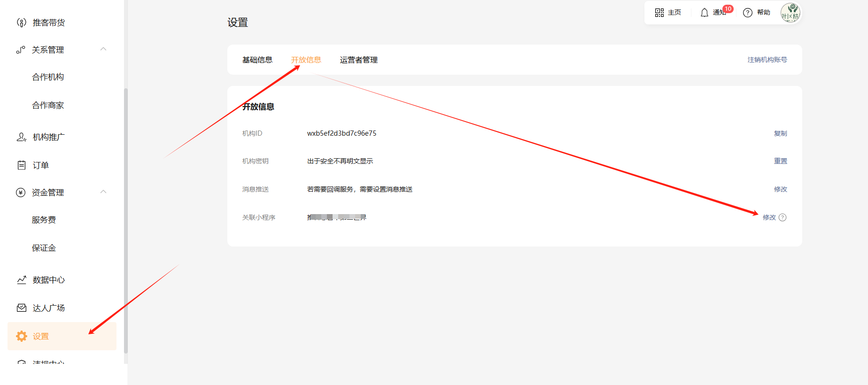
Task: Collapse the 资金管理 menu chevron
Action: 103,192
